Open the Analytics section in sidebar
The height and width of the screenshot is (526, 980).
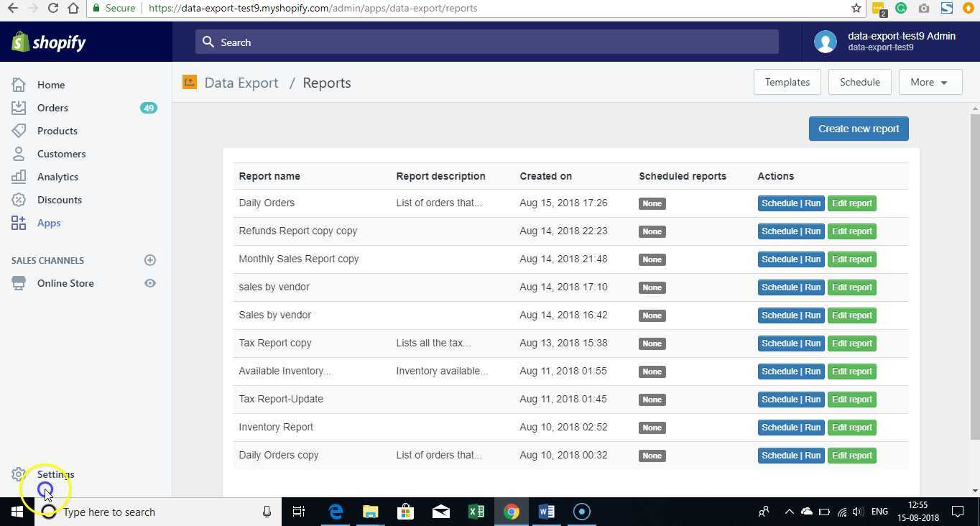pos(57,176)
